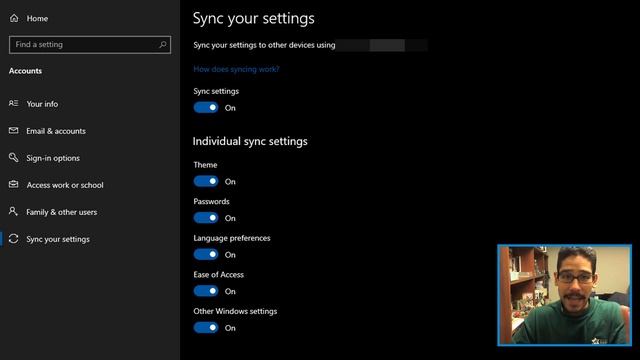The width and height of the screenshot is (640, 360).
Task: Click the 'Theme' label text
Action: tap(205, 165)
